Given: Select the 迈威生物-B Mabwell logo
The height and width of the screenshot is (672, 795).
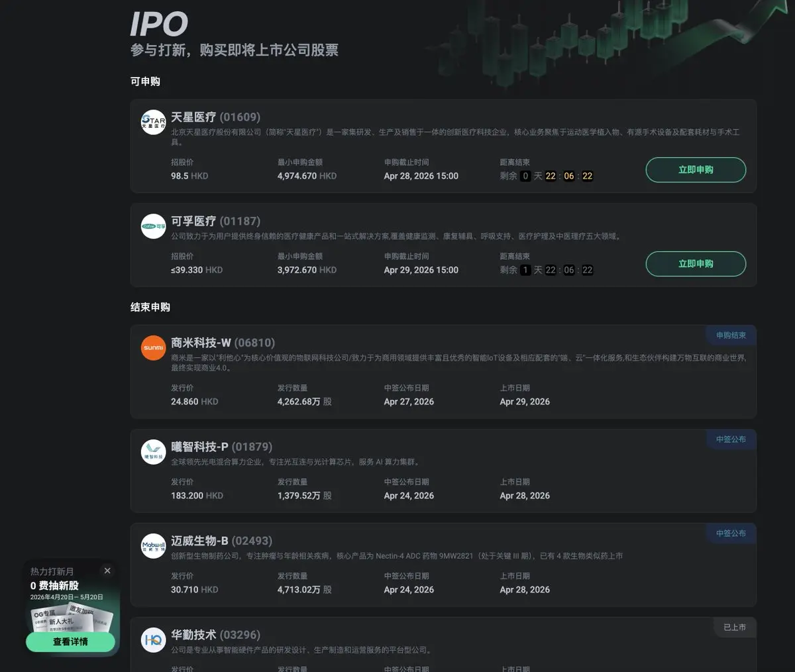Looking at the screenshot, I should [x=153, y=546].
